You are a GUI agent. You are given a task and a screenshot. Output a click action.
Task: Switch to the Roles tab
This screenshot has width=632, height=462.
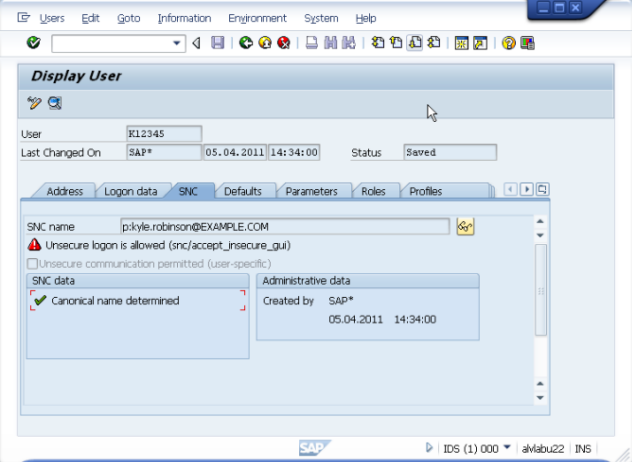tap(373, 191)
